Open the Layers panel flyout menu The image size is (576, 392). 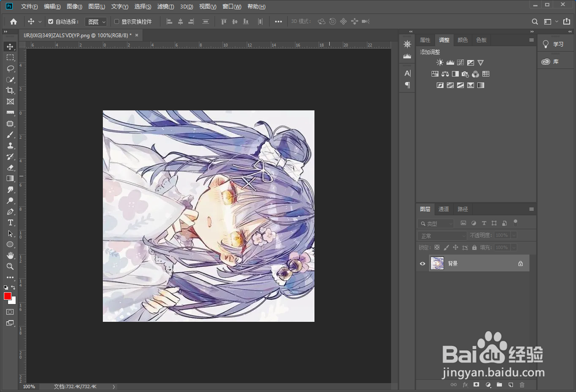pos(532,209)
